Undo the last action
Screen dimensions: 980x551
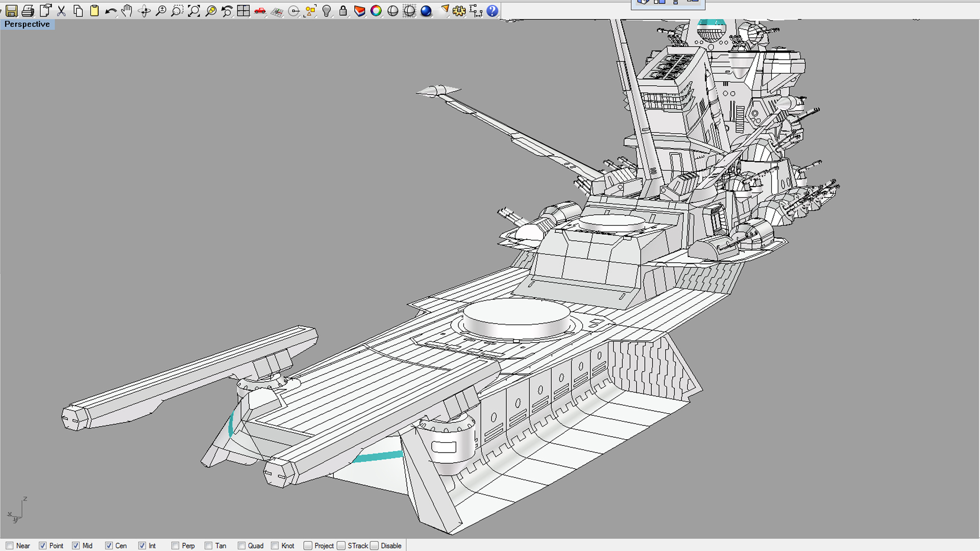coord(111,11)
